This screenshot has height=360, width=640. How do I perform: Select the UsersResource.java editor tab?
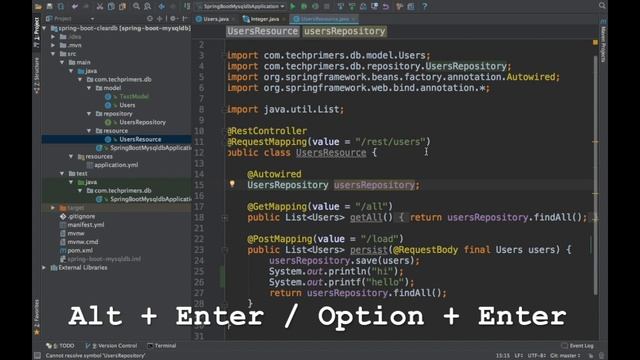324,19
